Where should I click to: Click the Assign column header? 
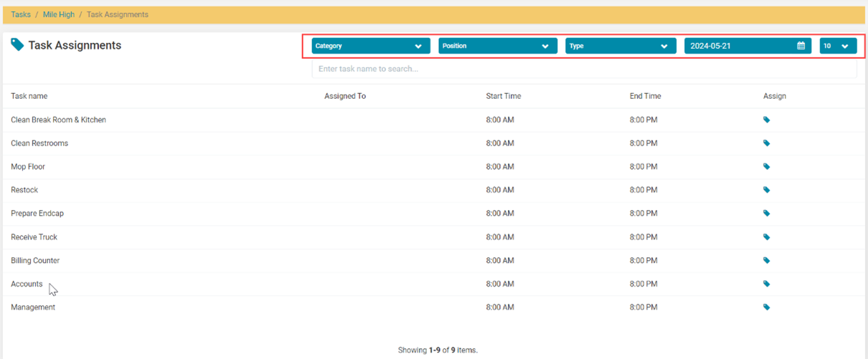click(x=775, y=96)
